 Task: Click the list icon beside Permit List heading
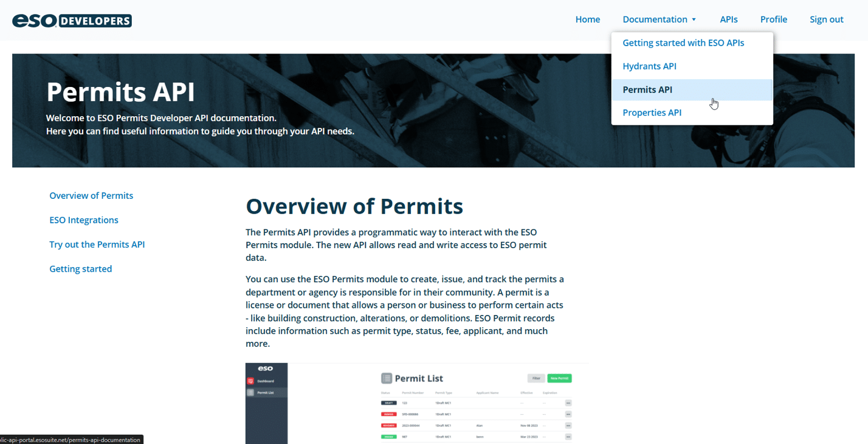pos(387,378)
